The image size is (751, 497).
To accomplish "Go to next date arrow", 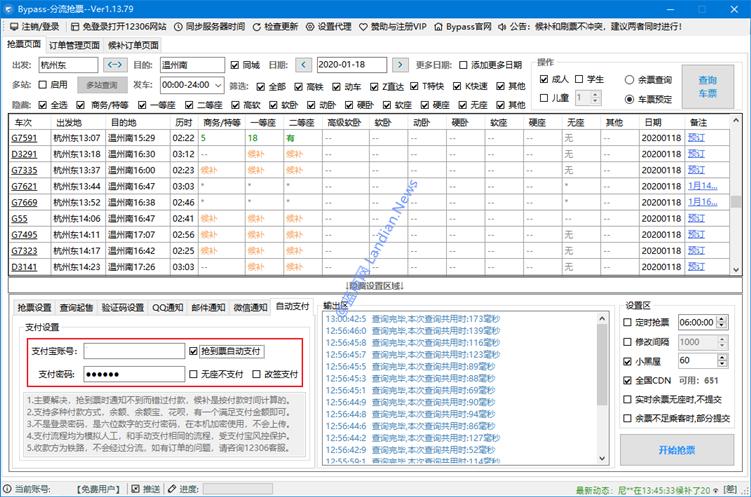I will click(x=400, y=65).
